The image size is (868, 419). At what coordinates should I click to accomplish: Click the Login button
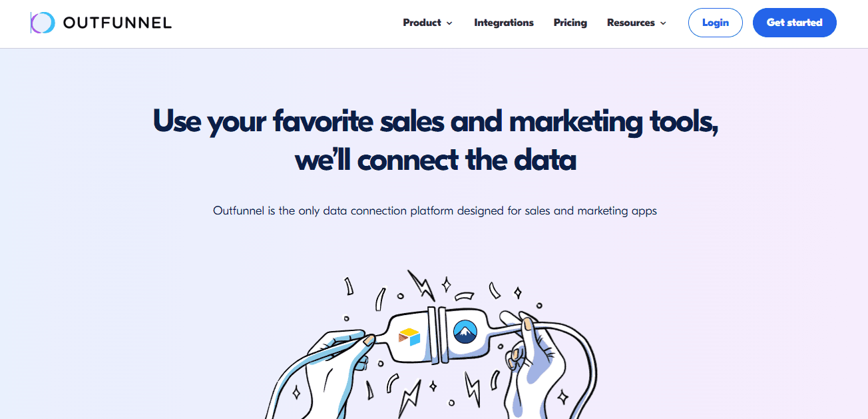tap(715, 22)
